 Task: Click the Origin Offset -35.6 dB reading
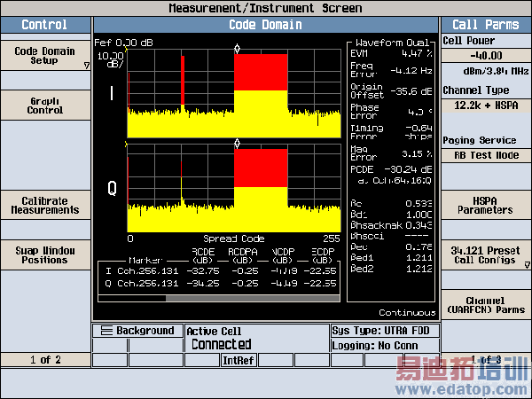click(391, 91)
